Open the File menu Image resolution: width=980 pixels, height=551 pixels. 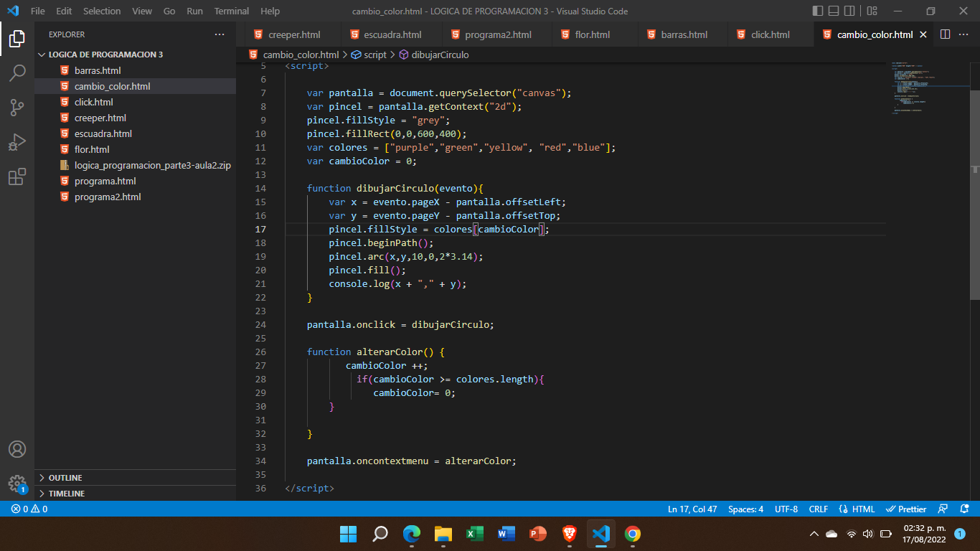pos(38,11)
